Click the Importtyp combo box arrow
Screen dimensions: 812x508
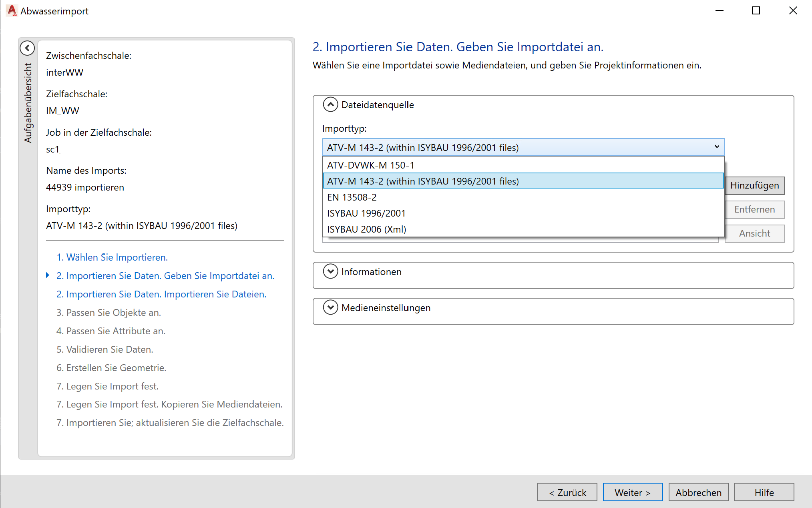(x=717, y=147)
